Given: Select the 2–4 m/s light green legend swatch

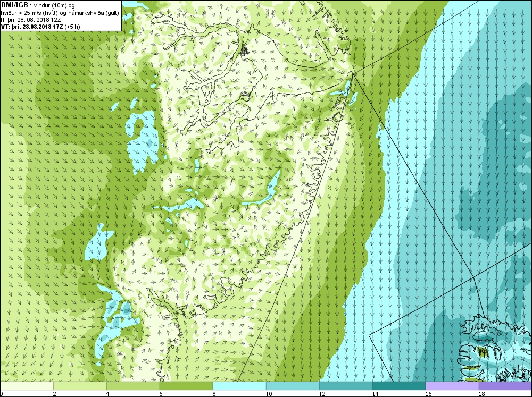Looking at the screenshot, I should click(80, 386).
